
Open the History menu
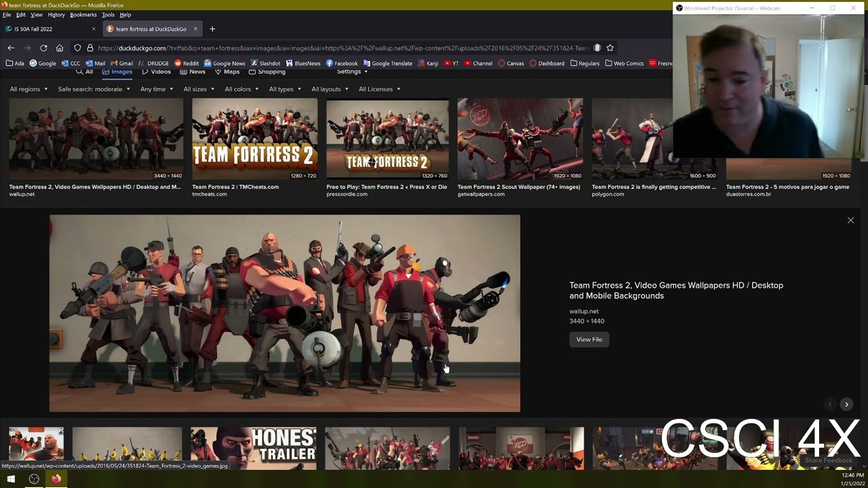click(56, 15)
